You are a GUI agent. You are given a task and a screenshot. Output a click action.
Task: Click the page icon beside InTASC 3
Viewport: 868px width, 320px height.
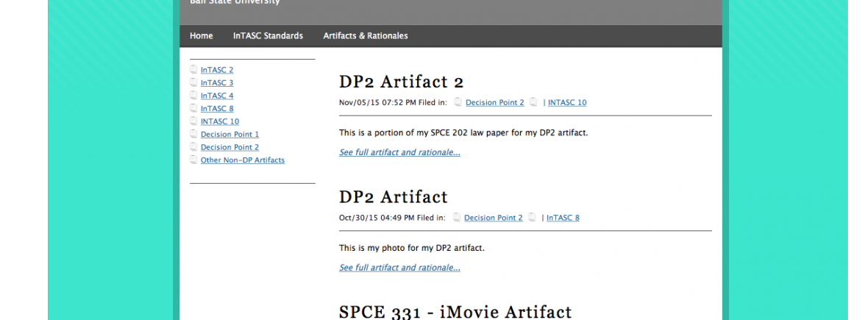click(193, 83)
